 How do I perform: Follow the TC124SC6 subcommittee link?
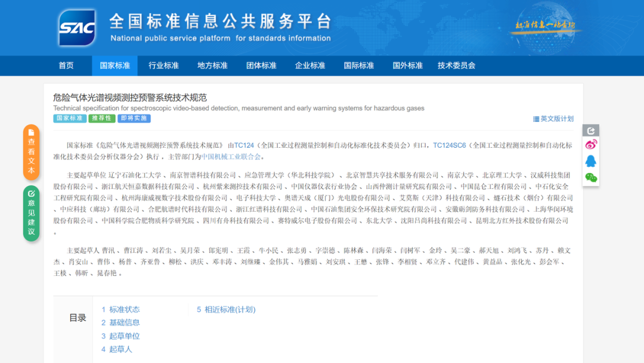(450, 145)
